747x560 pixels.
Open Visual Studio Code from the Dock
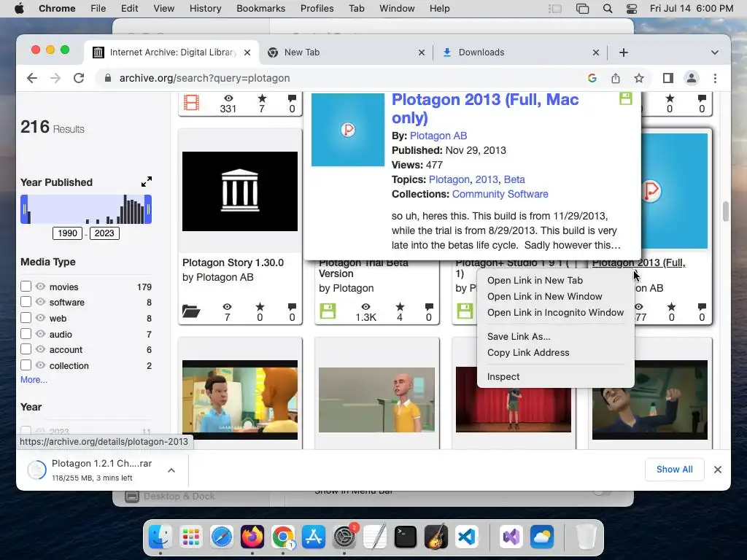466,537
